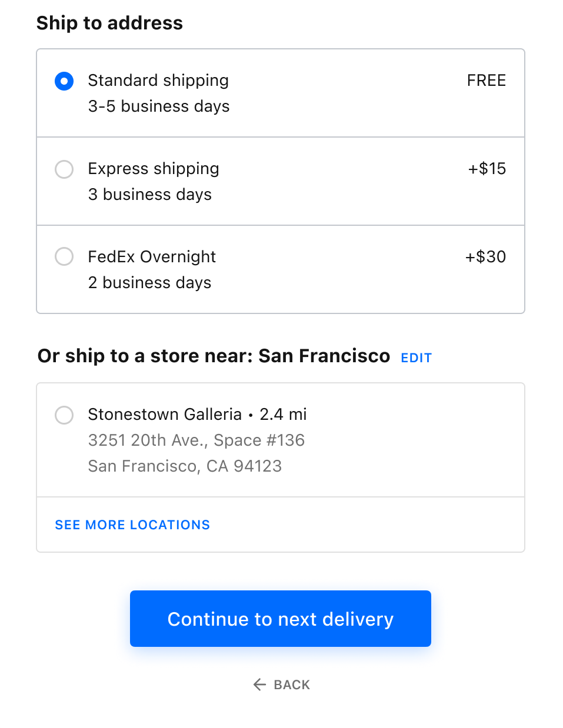The image size is (563, 728).
Task: Select the Standard shipping radio button
Action: 64,81
